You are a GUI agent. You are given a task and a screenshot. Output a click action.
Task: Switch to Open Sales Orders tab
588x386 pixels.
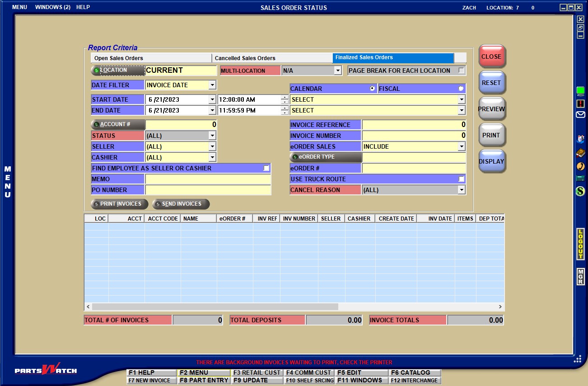pyautogui.click(x=151, y=58)
